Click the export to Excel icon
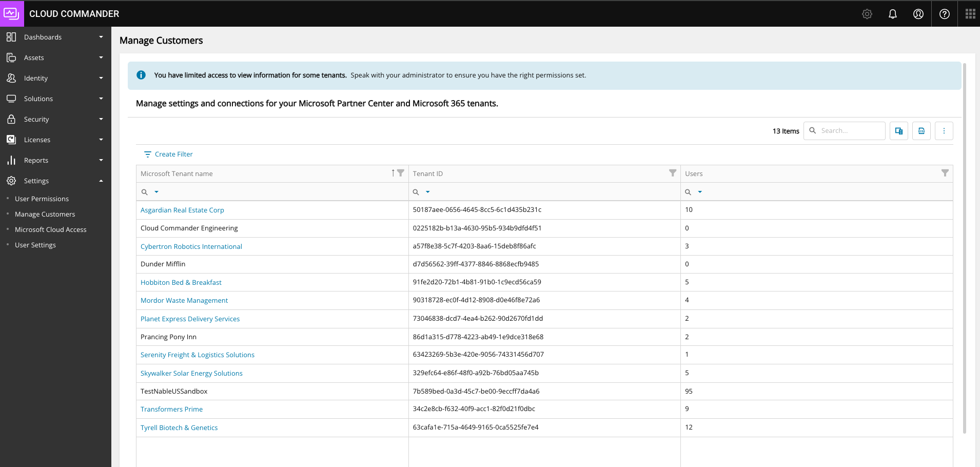 921,130
